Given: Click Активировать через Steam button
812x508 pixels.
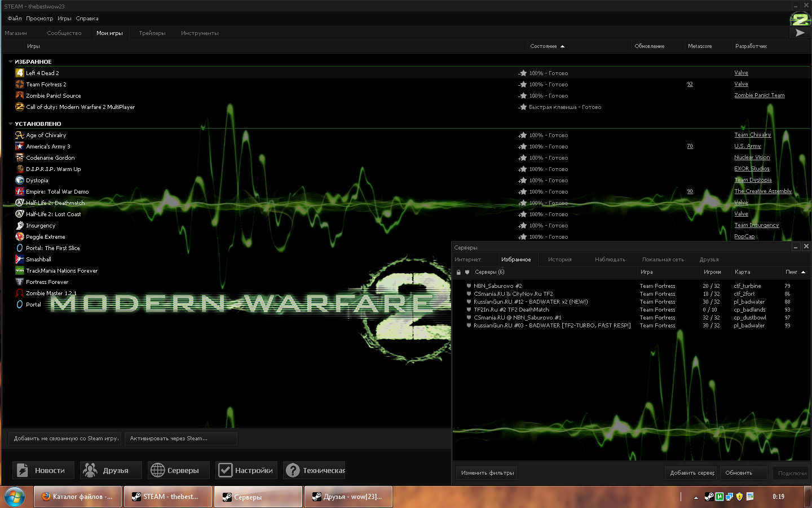Looking at the screenshot, I should pyautogui.click(x=181, y=439).
